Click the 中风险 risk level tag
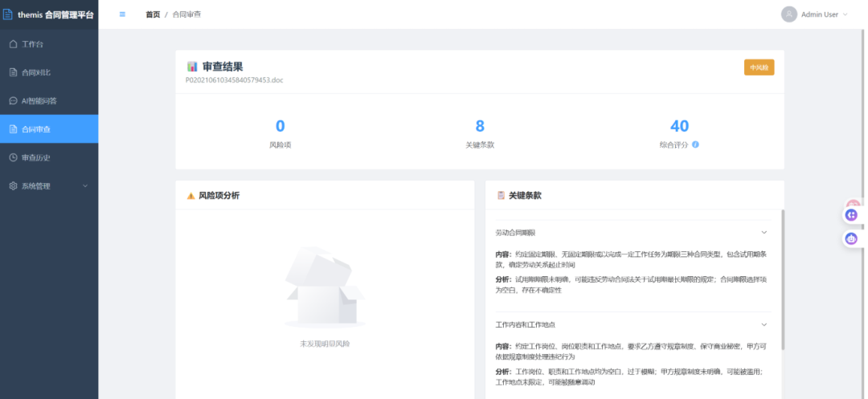Viewport: 868px width, 399px height. pos(759,67)
